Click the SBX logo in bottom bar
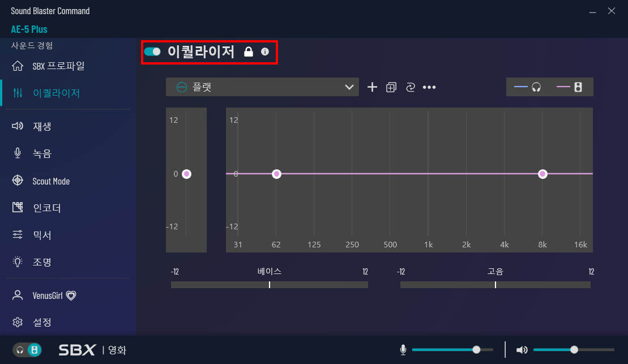Viewport: 628px width, 364px height. (x=77, y=350)
